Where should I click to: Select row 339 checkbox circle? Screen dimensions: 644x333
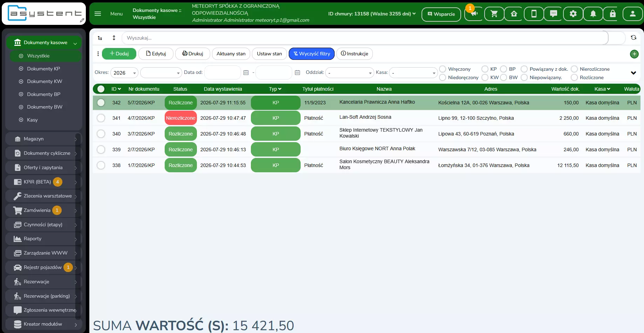click(x=101, y=150)
